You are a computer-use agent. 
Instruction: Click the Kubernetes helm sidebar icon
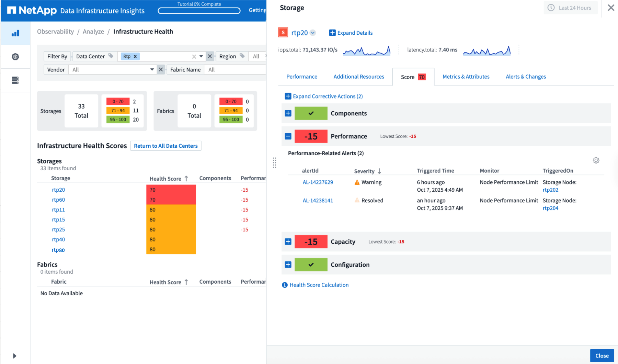[15, 57]
